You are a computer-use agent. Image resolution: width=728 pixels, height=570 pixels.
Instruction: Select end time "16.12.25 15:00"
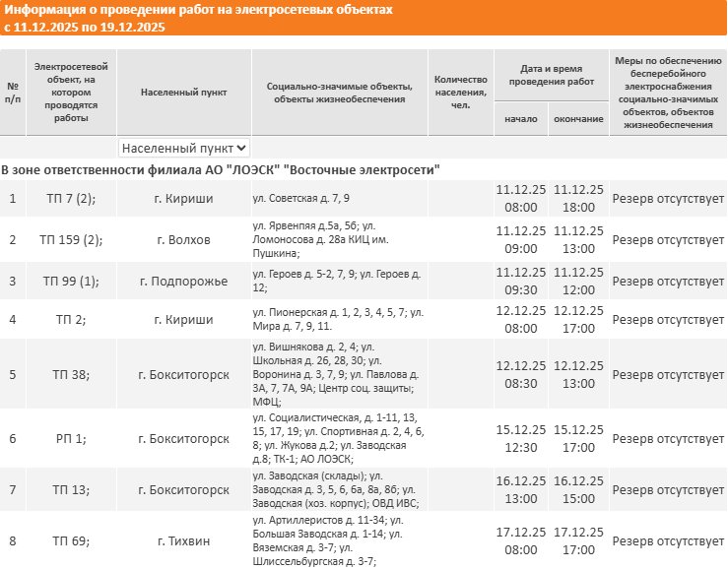tap(578, 489)
